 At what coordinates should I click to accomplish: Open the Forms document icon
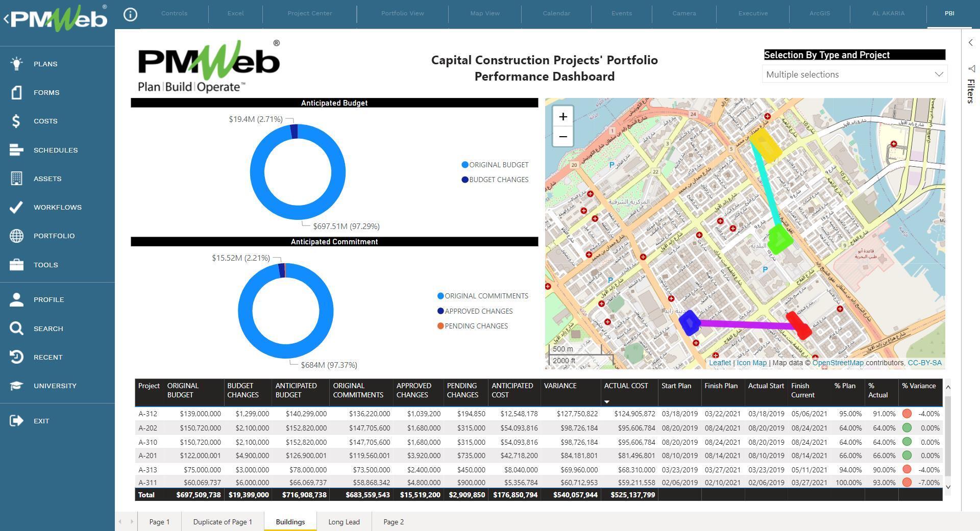tap(16, 92)
